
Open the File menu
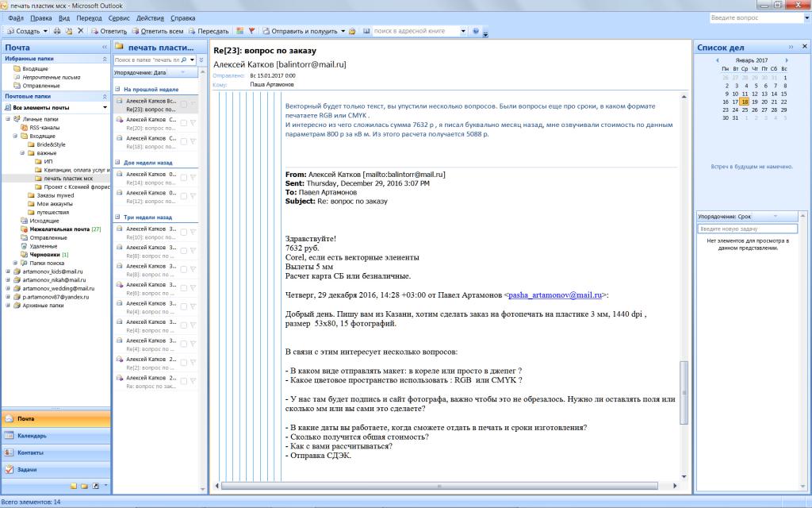[x=16, y=18]
